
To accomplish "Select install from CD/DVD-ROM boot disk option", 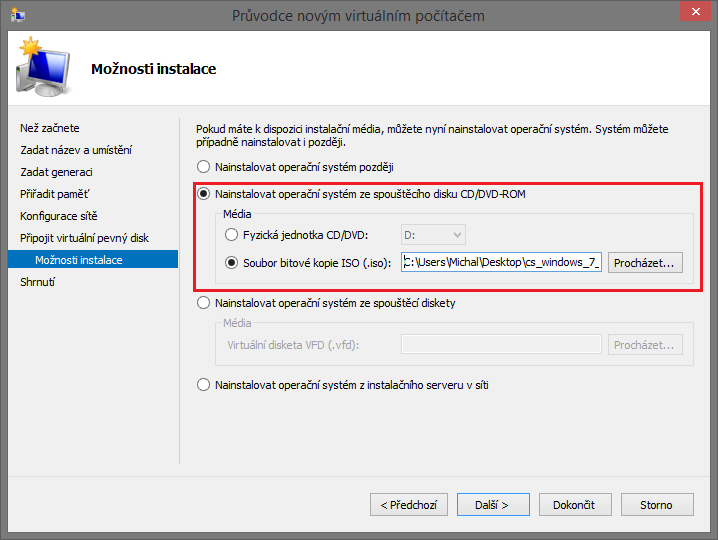I will click(205, 194).
